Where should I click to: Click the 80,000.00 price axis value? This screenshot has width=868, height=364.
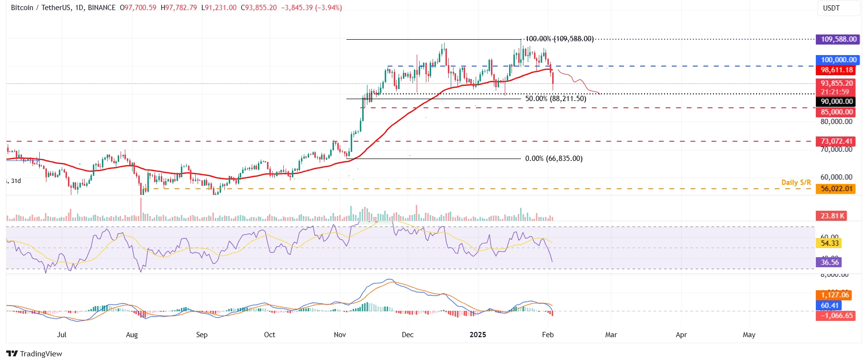pyautogui.click(x=836, y=122)
